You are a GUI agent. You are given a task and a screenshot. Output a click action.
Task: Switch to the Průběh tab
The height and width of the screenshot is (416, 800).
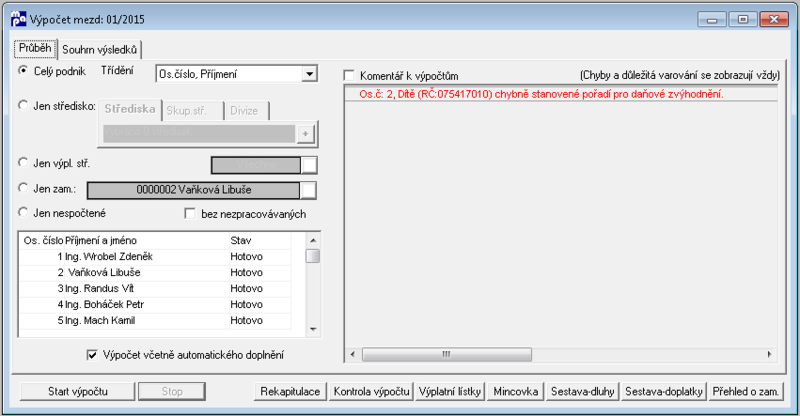[x=35, y=48]
